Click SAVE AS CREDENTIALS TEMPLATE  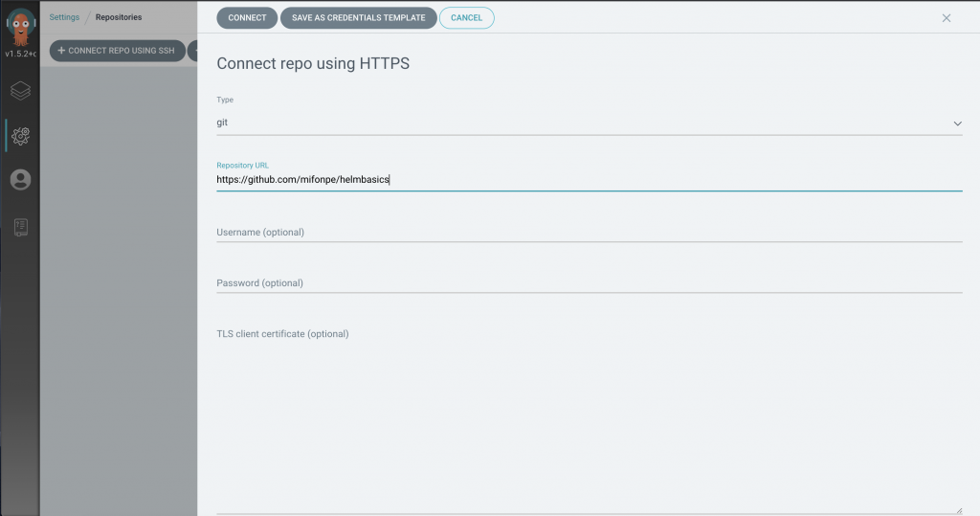tap(358, 17)
